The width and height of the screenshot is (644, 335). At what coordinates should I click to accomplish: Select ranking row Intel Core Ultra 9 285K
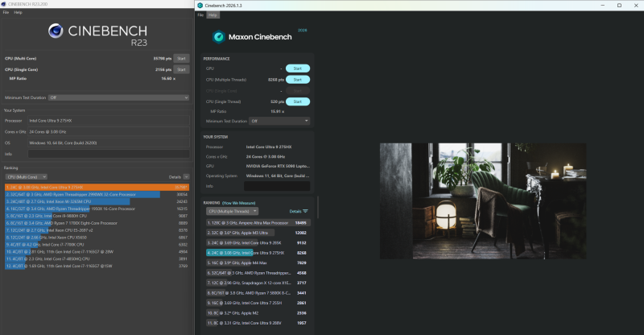pos(258,243)
